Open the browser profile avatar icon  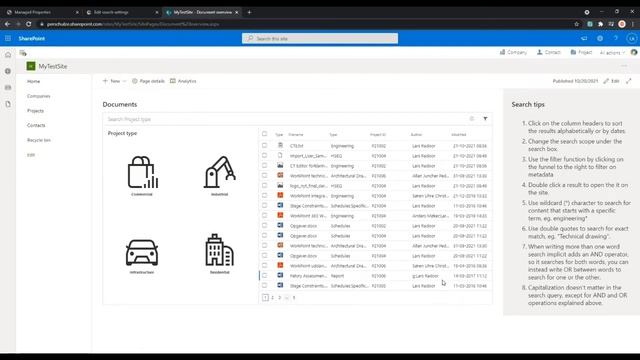(622, 24)
